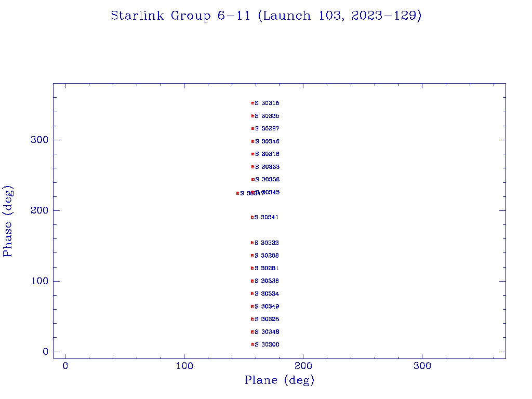532x399 pixels.
Task: Click the red marker for S 30341
Action: tap(252, 217)
